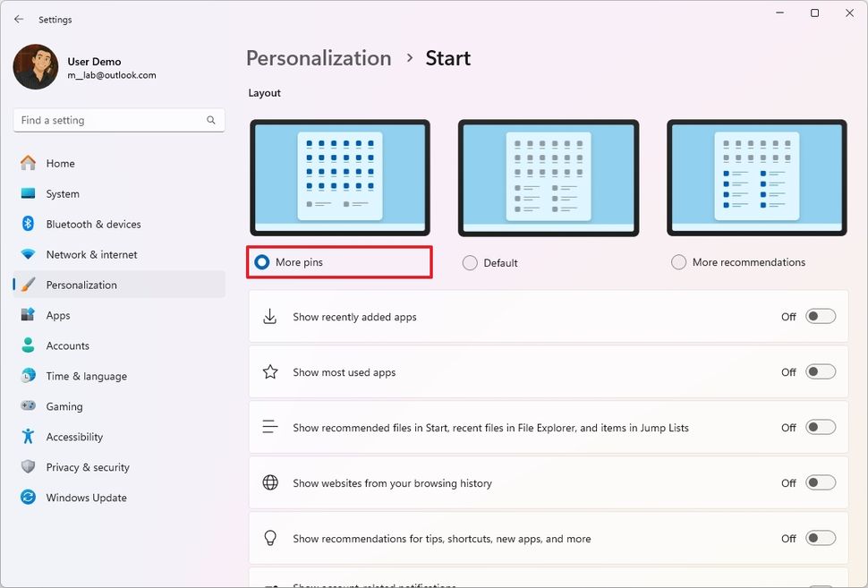Open the System settings section

pyautogui.click(x=63, y=194)
